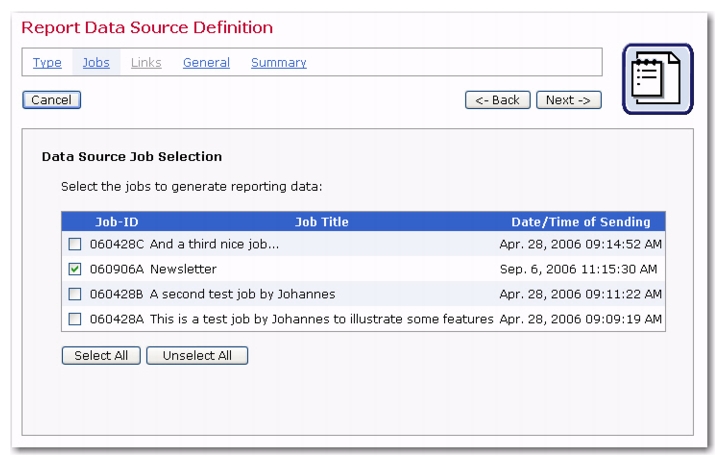725x473 pixels.
Task: Enable the checkbox for job 060428A
Action: (x=74, y=319)
